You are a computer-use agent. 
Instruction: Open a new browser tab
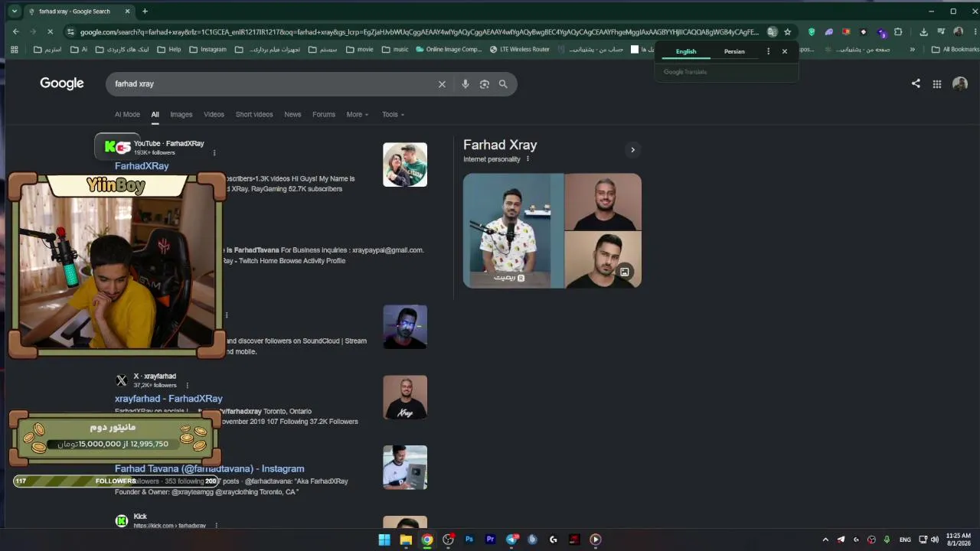point(145,11)
